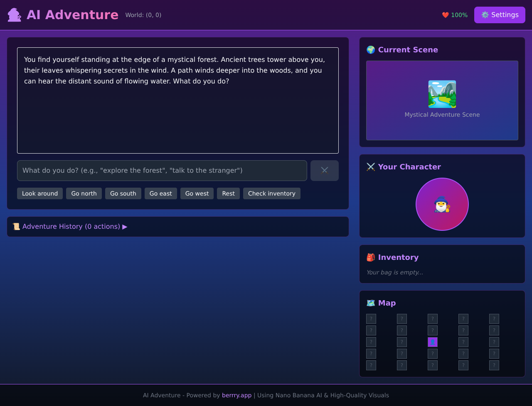Expand the Adventure History section
The height and width of the screenshot is (406, 532).
click(x=71, y=226)
